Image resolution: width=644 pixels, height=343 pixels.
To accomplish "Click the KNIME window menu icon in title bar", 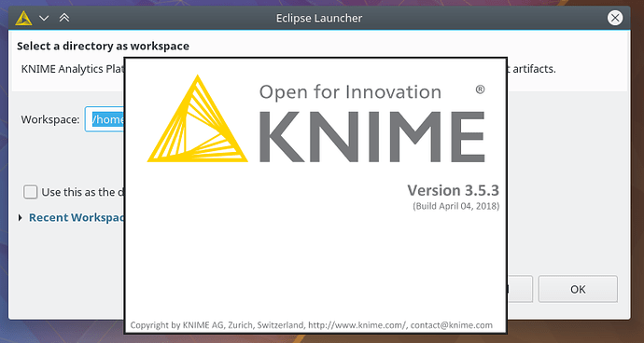I will [x=23, y=18].
